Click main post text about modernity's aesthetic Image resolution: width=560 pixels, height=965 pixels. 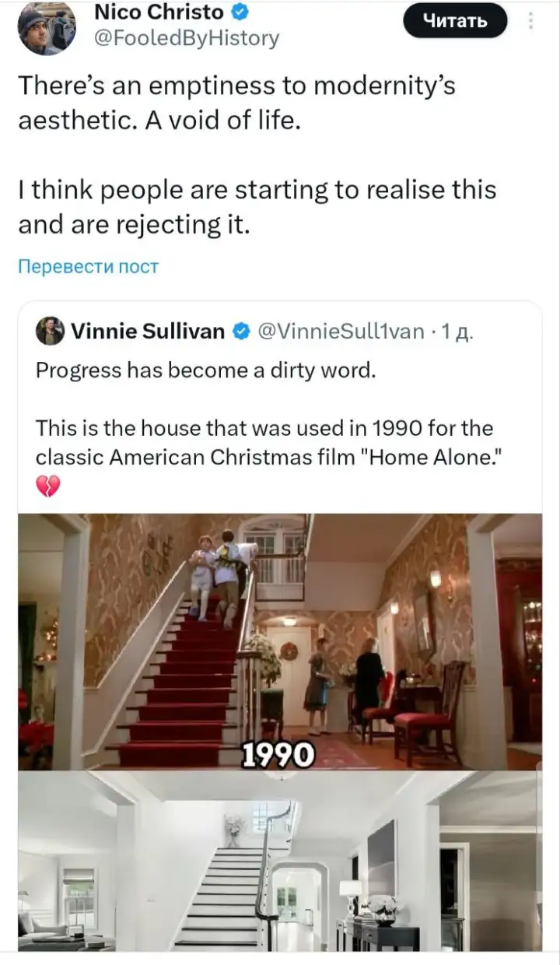pyautogui.click(x=237, y=103)
